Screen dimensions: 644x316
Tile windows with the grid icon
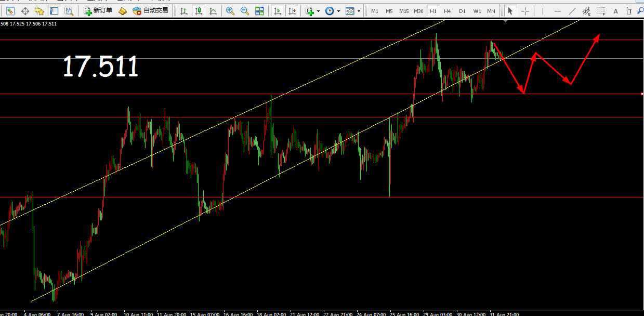click(x=259, y=11)
